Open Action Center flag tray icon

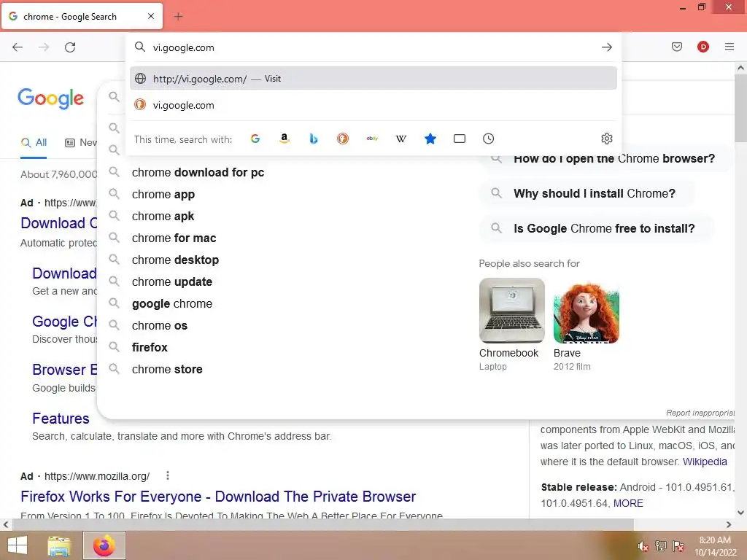click(678, 546)
